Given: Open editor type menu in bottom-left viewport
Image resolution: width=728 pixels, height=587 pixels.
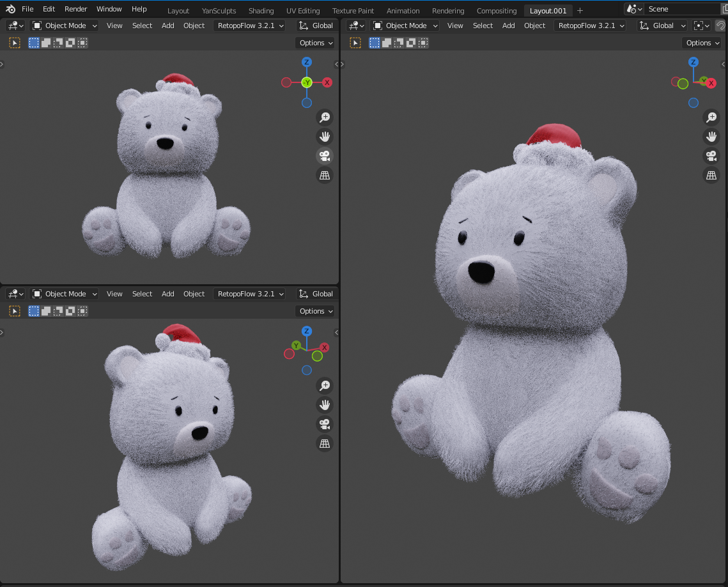Looking at the screenshot, I should [16, 294].
